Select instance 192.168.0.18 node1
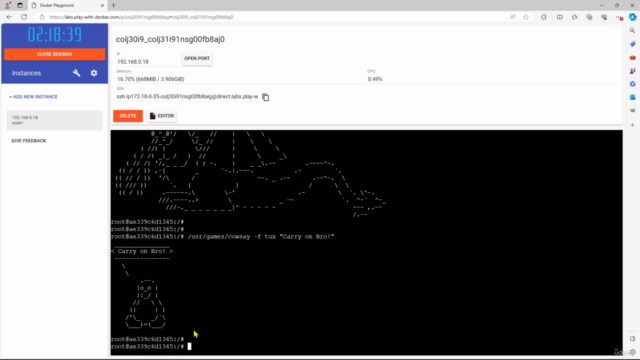 coord(55,120)
